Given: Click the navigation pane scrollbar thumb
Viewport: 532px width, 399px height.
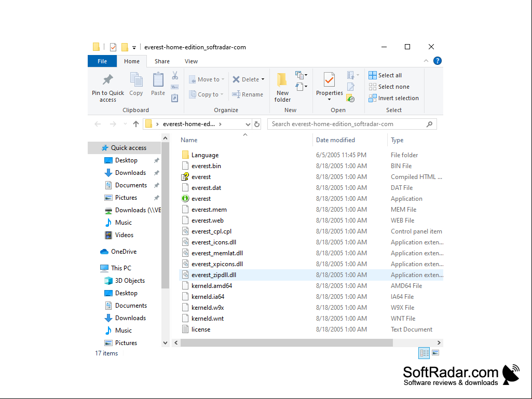Looking at the screenshot, I should [x=165, y=216].
